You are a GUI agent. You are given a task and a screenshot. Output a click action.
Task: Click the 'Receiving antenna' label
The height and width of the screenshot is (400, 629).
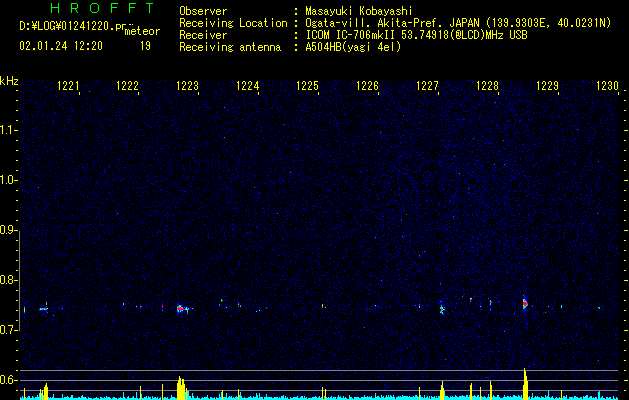coord(230,47)
